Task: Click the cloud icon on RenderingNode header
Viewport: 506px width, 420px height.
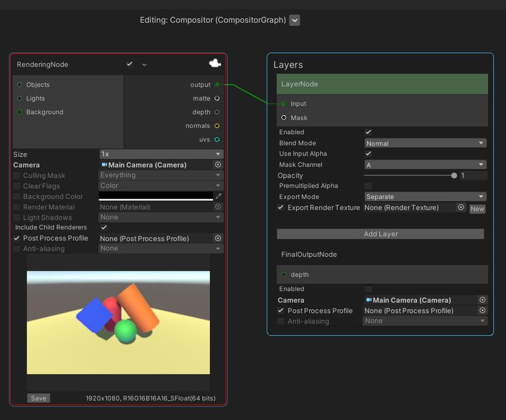Action: [215, 64]
